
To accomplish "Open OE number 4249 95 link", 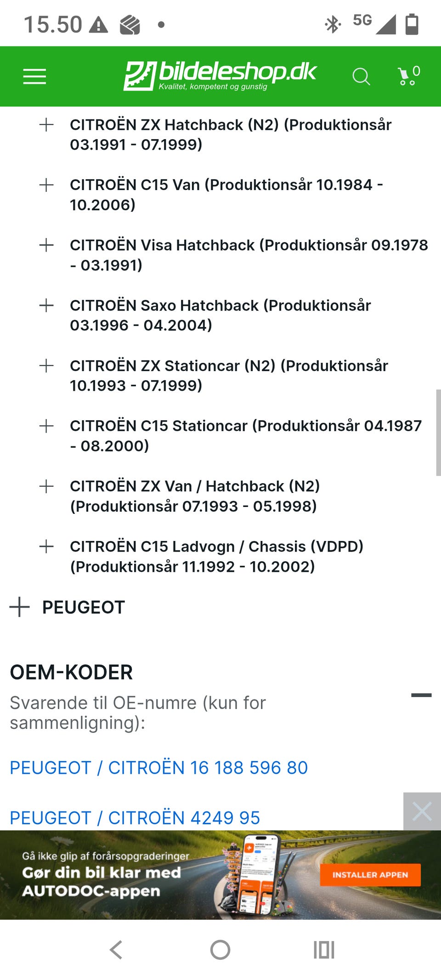I will click(135, 818).
